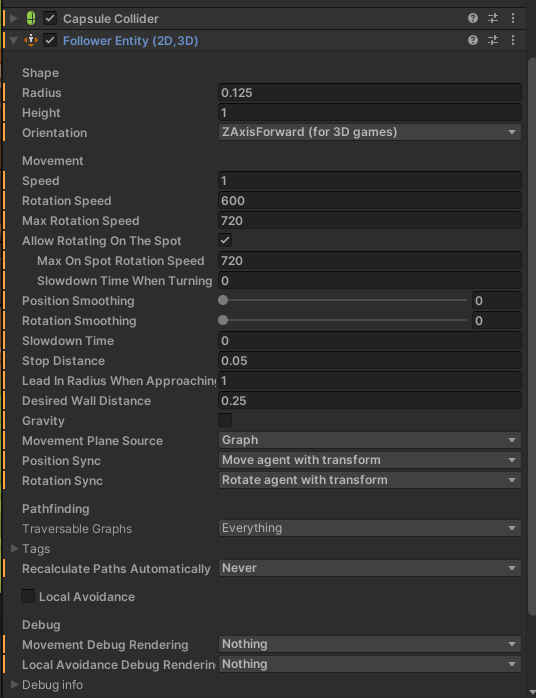The image size is (536, 698).
Task: Click the Movement section heading
Action: pyautogui.click(x=53, y=161)
